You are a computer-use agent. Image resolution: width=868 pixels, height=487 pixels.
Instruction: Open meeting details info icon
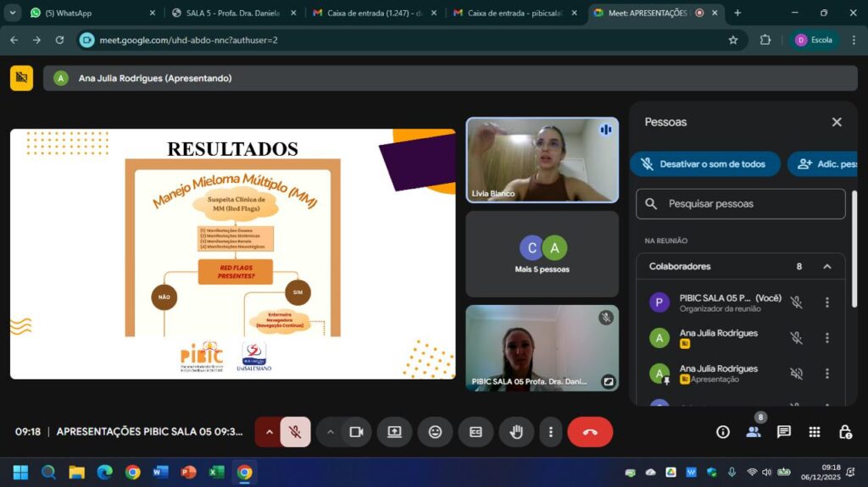click(x=723, y=432)
